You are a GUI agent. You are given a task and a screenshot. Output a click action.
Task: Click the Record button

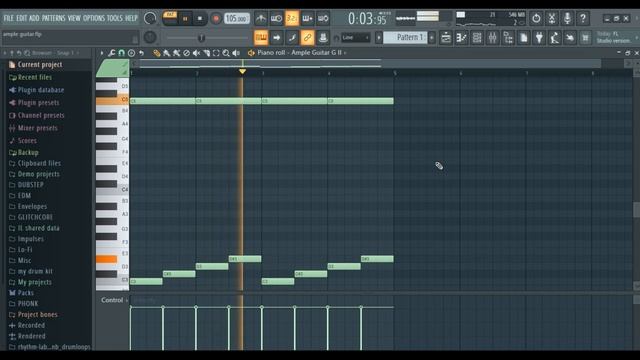click(216, 19)
